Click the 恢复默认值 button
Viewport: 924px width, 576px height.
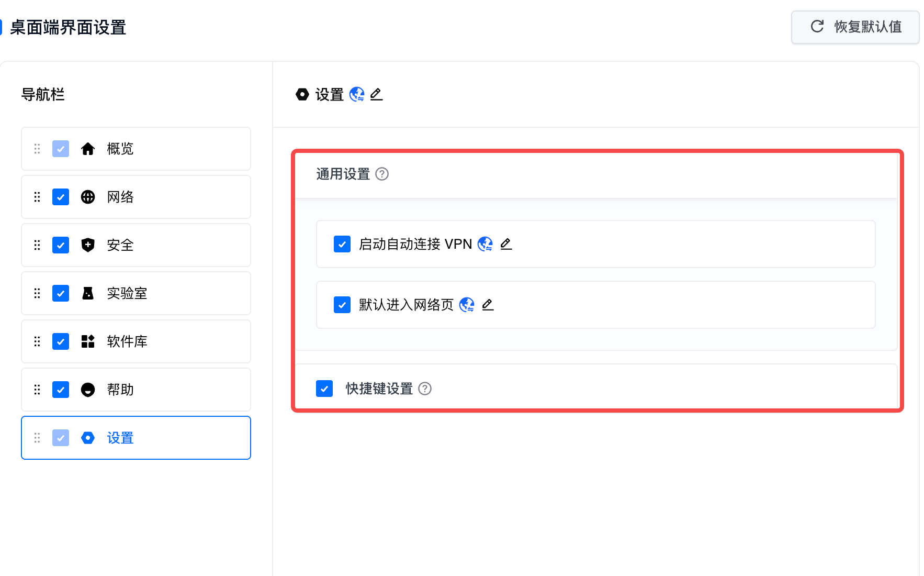pos(855,27)
